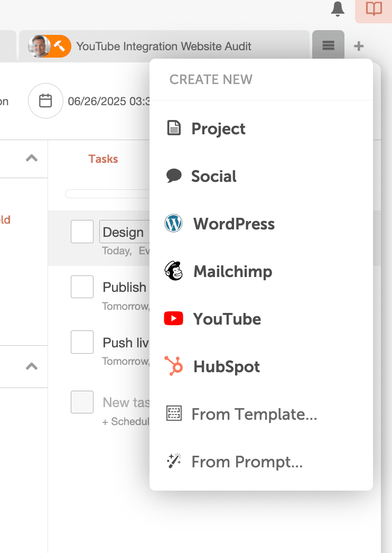Create a new Social item

click(261, 176)
